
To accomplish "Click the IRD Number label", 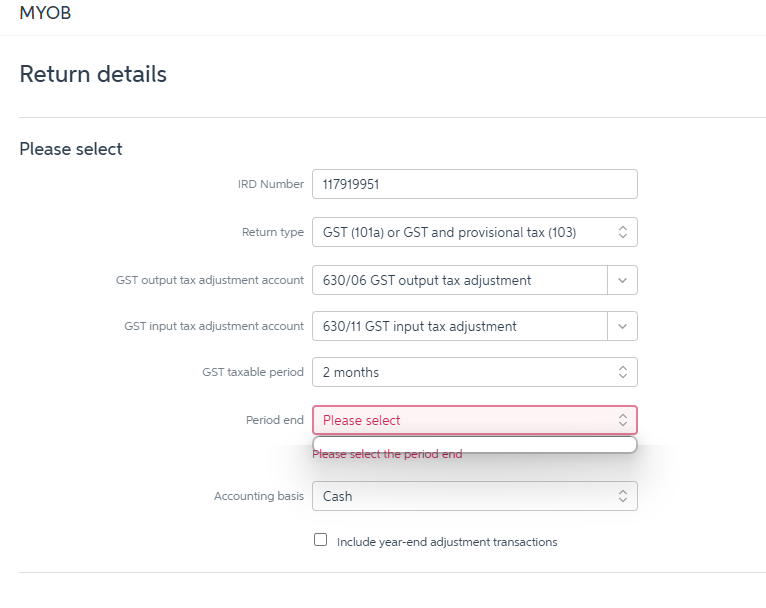I will point(270,185).
